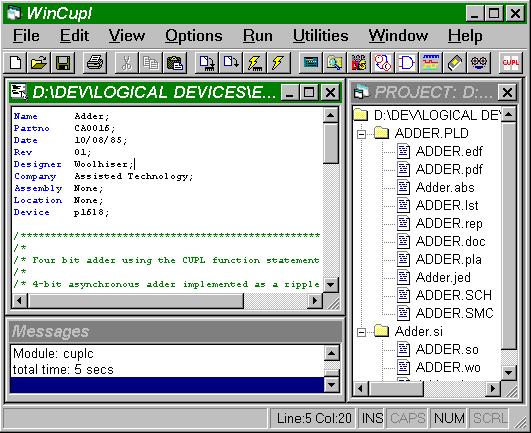Image resolution: width=531 pixels, height=433 pixels.
Task: Open a file with the folder icon
Action: pos(39,63)
